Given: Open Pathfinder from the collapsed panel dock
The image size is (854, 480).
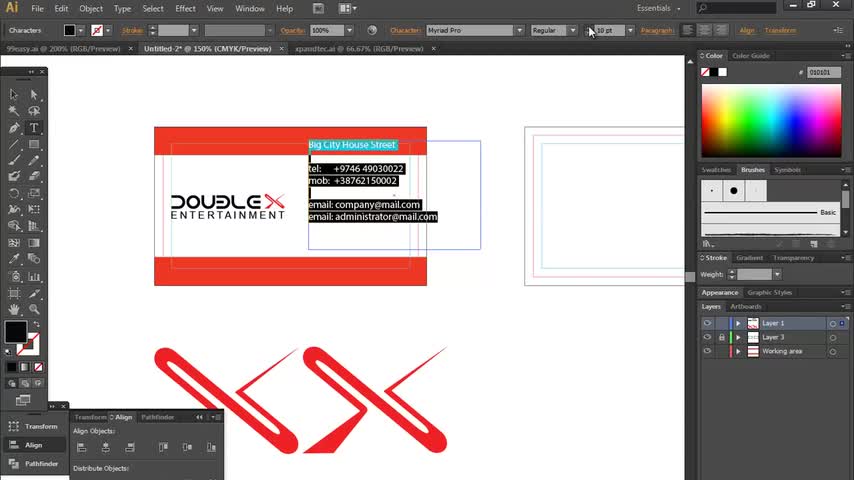Looking at the screenshot, I should pos(35,464).
